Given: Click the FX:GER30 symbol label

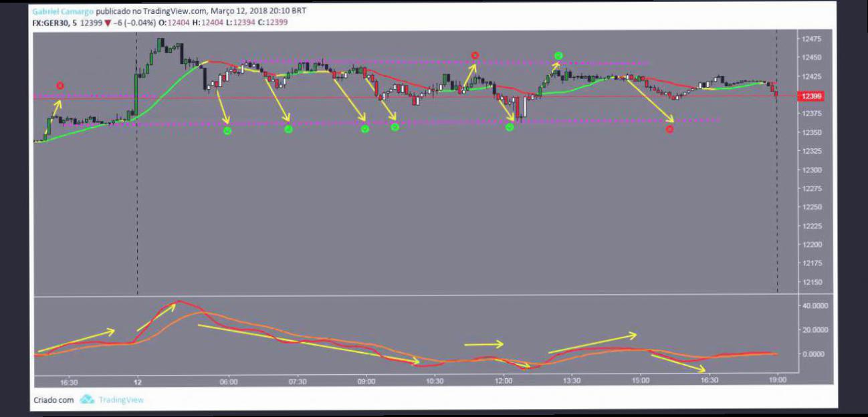Looking at the screenshot, I should click(50, 22).
